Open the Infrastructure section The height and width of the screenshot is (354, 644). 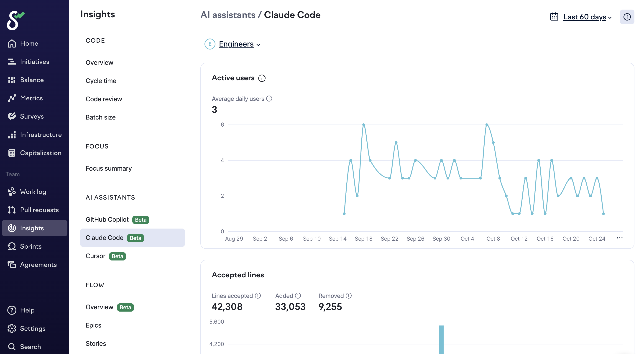pos(41,135)
